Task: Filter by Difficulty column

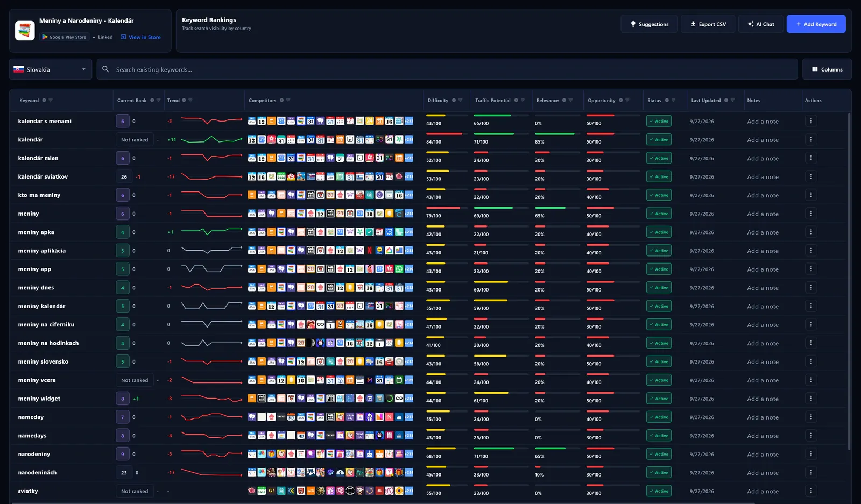Action: click(461, 101)
